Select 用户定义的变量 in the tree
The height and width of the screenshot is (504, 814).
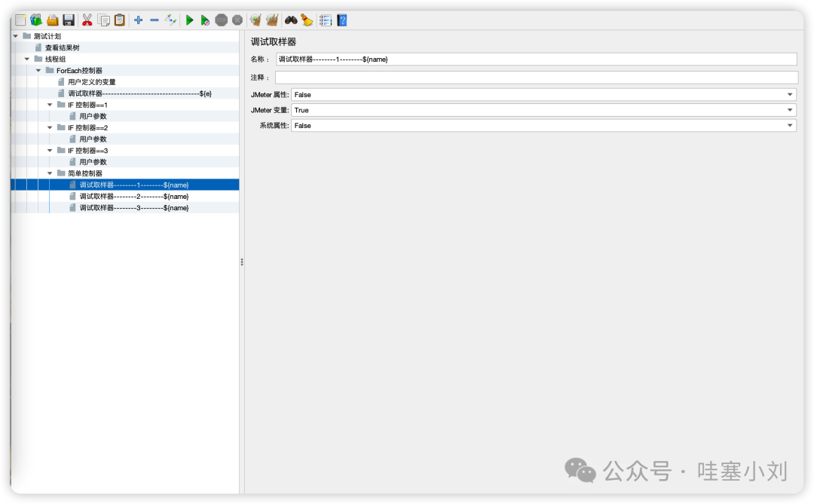(92, 82)
